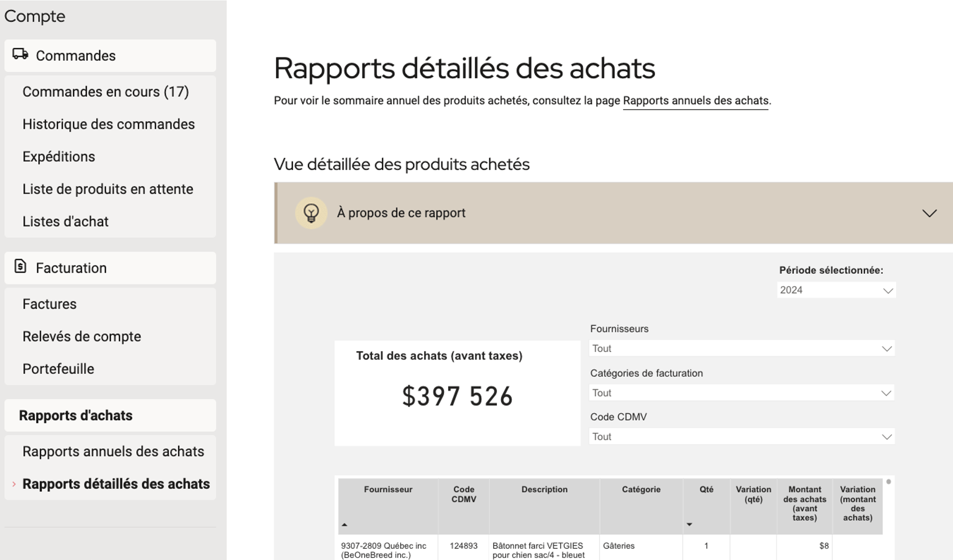Open Liste de produits en attente
The width and height of the screenshot is (953, 560).
click(x=108, y=189)
